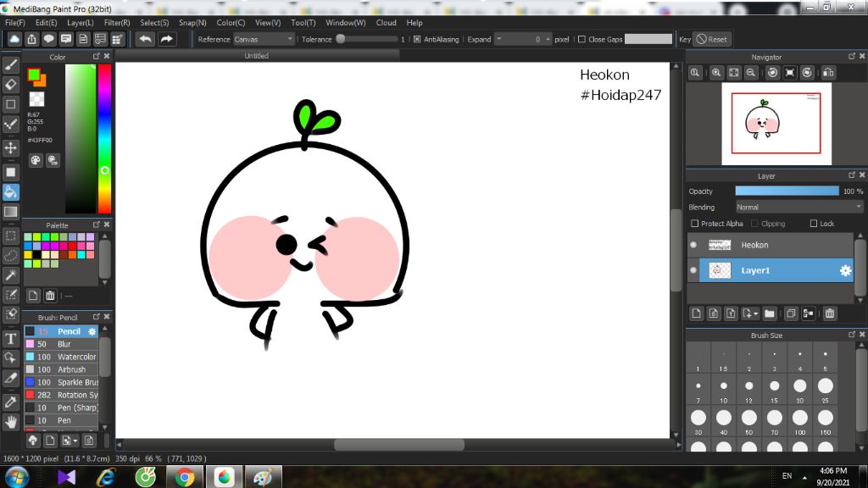
Task: Activate the Hand pan tool
Action: click(11, 421)
